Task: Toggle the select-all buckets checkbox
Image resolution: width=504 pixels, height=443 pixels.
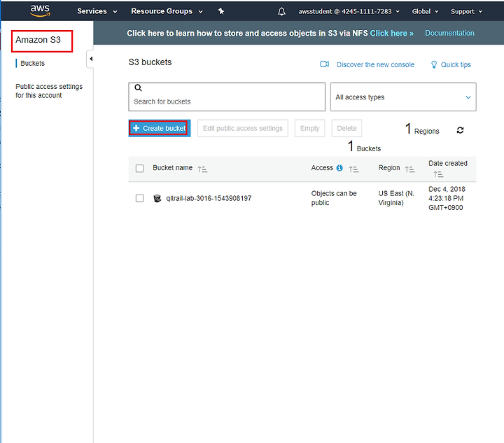Action: [139, 169]
